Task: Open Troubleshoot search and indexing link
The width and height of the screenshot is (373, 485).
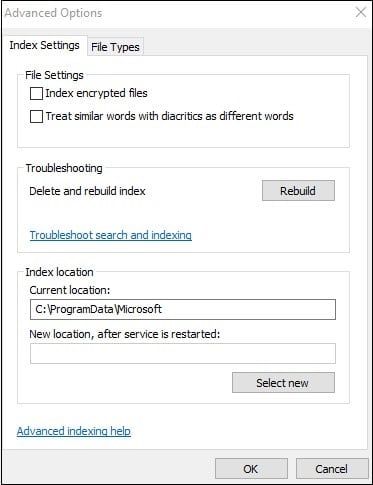Action: click(111, 235)
